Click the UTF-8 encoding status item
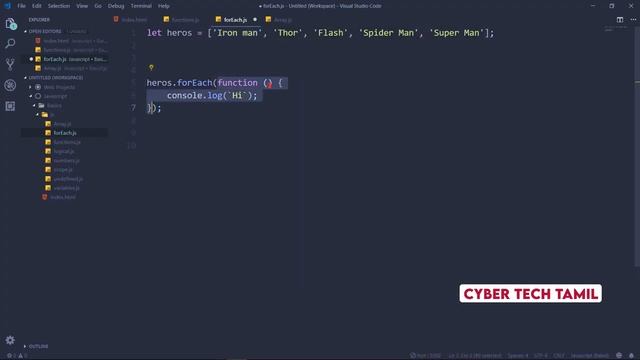The image size is (640, 360). point(540,356)
